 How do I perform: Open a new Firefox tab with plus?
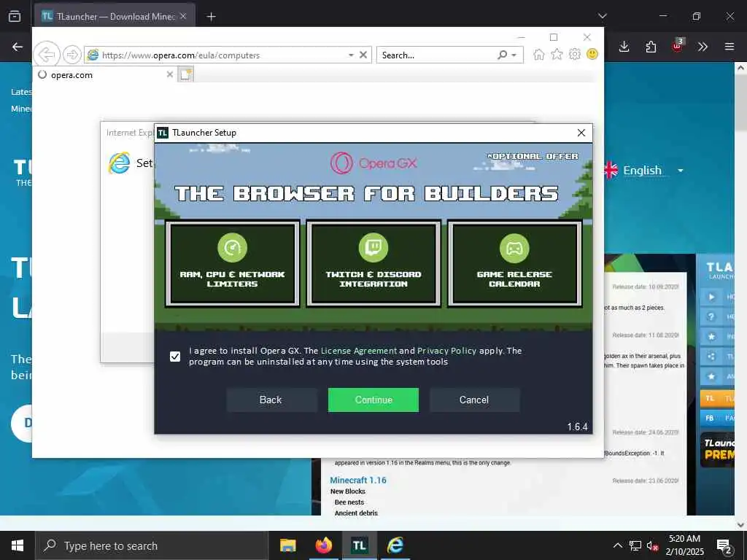pyautogui.click(x=211, y=17)
